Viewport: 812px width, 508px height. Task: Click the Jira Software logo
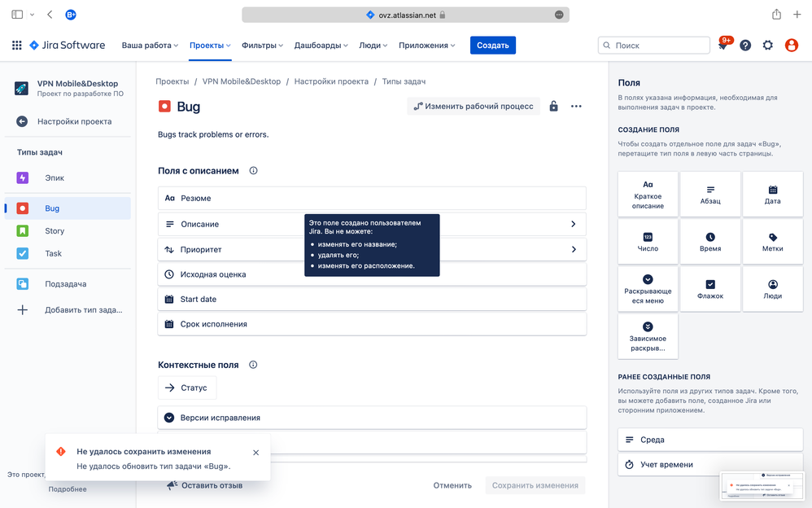point(68,45)
